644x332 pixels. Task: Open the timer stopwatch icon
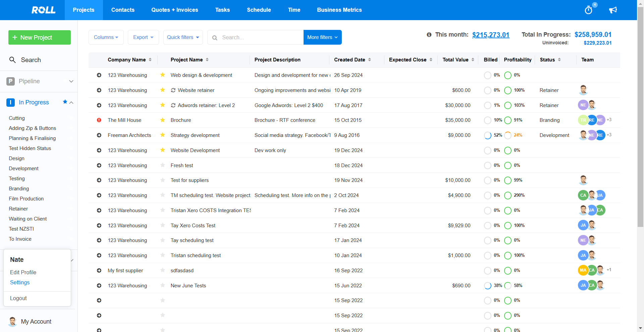coord(588,10)
